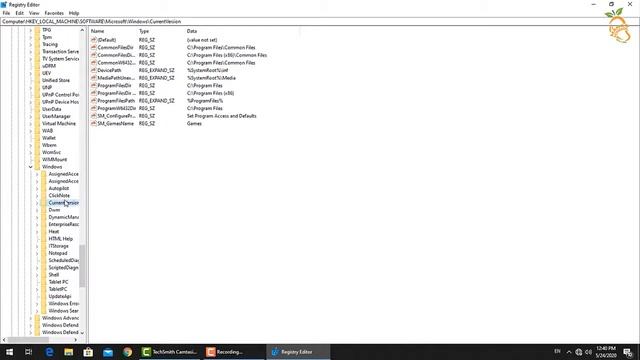Open the View menu

coord(34,13)
